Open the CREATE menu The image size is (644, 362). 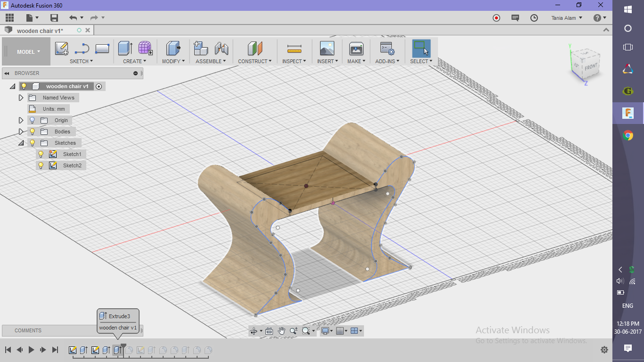[x=134, y=61]
